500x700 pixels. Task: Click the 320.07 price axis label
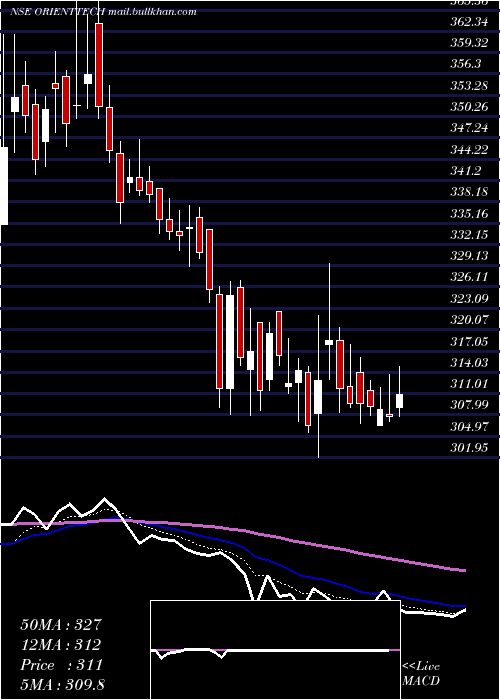tap(469, 320)
